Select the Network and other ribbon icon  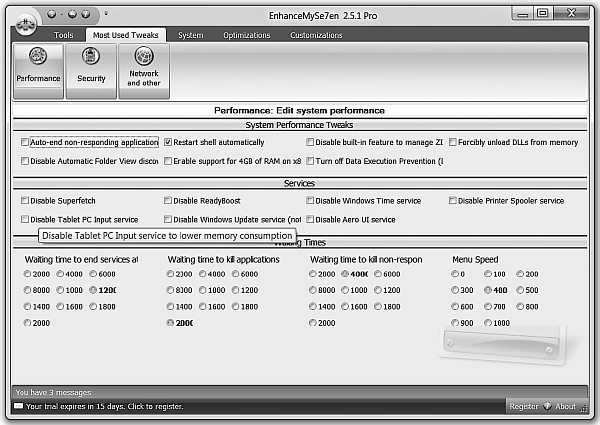point(144,71)
